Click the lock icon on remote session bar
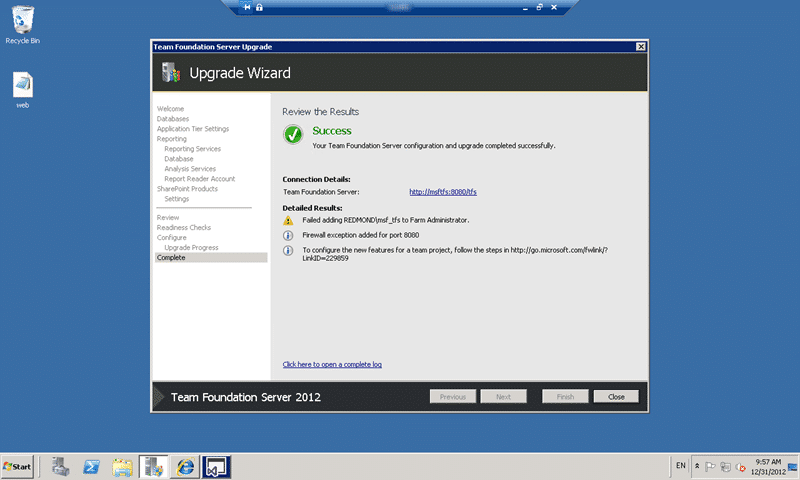Image resolution: width=800 pixels, height=480 pixels. click(259, 7)
